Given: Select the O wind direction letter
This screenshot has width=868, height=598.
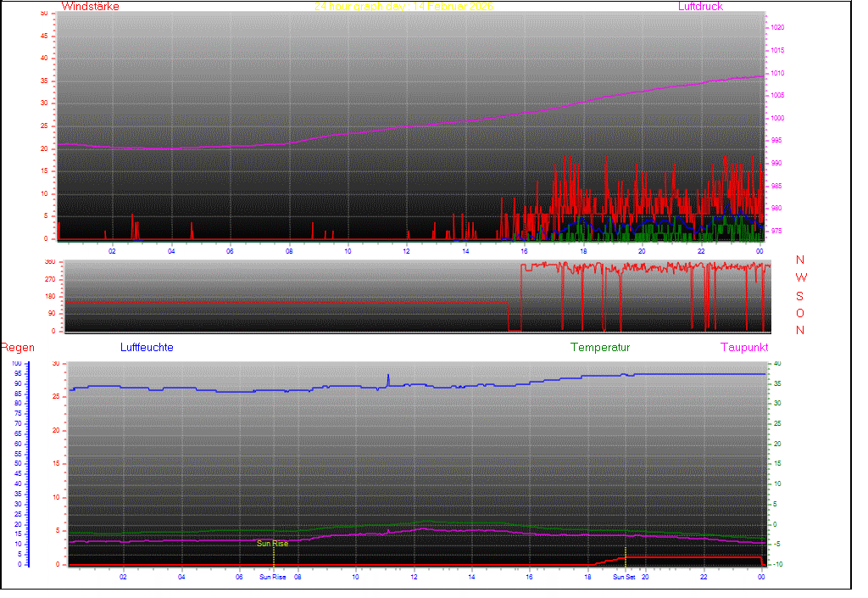Looking at the screenshot, I should pos(800,313).
